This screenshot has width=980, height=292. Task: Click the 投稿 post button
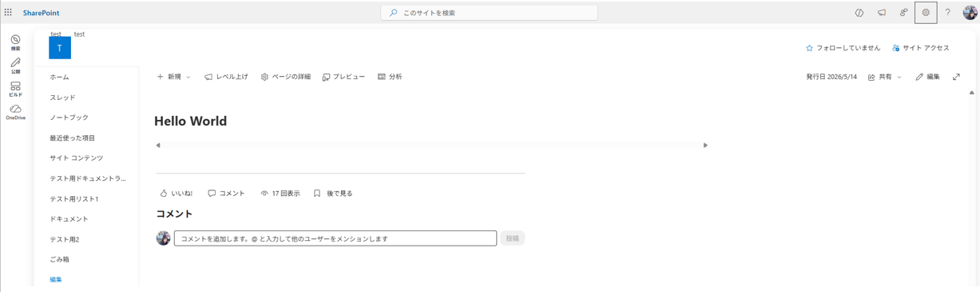[x=512, y=238]
